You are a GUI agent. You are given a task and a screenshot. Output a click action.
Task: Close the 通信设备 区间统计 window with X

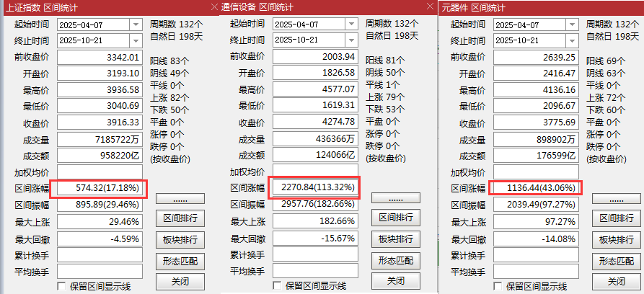[x=430, y=6]
